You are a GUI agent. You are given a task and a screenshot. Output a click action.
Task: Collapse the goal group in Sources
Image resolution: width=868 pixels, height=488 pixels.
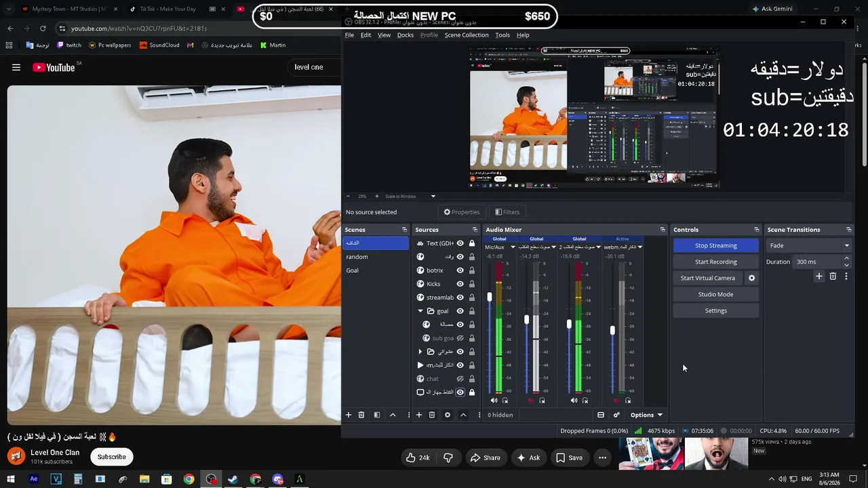(x=420, y=311)
